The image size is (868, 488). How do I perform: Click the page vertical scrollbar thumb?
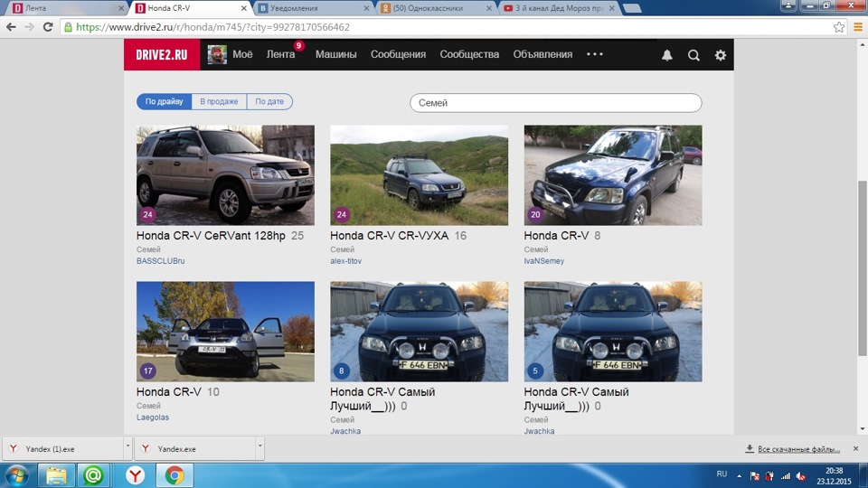[x=863, y=268]
